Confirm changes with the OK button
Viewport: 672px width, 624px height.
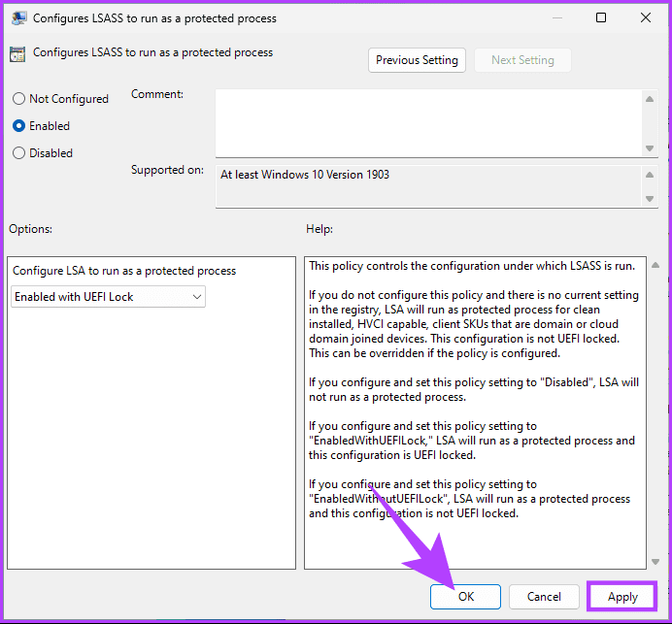pyautogui.click(x=465, y=597)
